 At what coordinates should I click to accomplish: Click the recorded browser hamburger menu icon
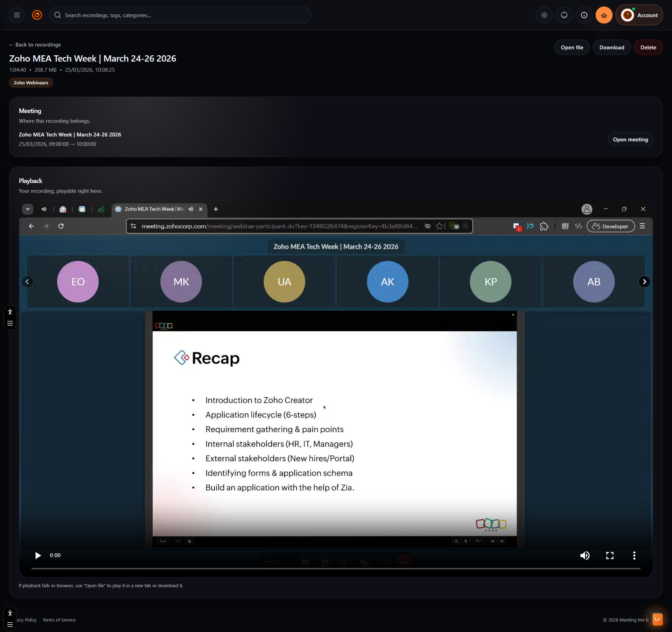pyautogui.click(x=642, y=226)
